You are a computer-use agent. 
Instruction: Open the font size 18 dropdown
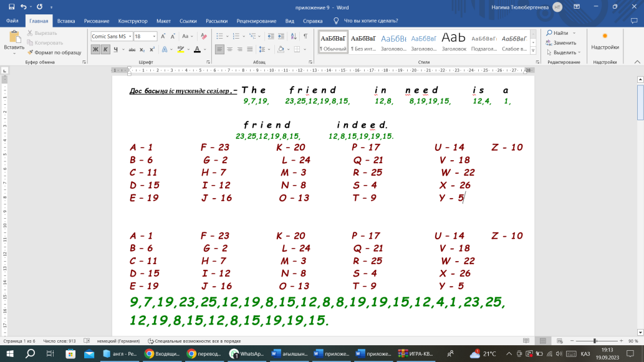point(154,36)
